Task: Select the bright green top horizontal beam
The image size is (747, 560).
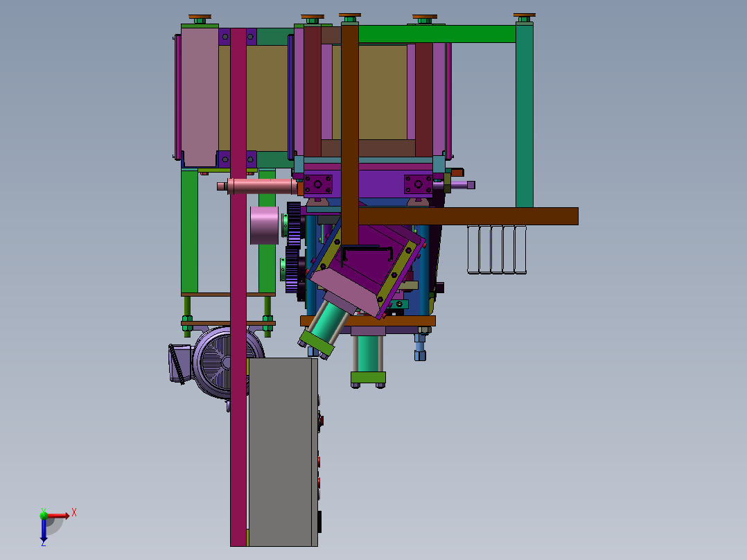Action: [x=437, y=34]
